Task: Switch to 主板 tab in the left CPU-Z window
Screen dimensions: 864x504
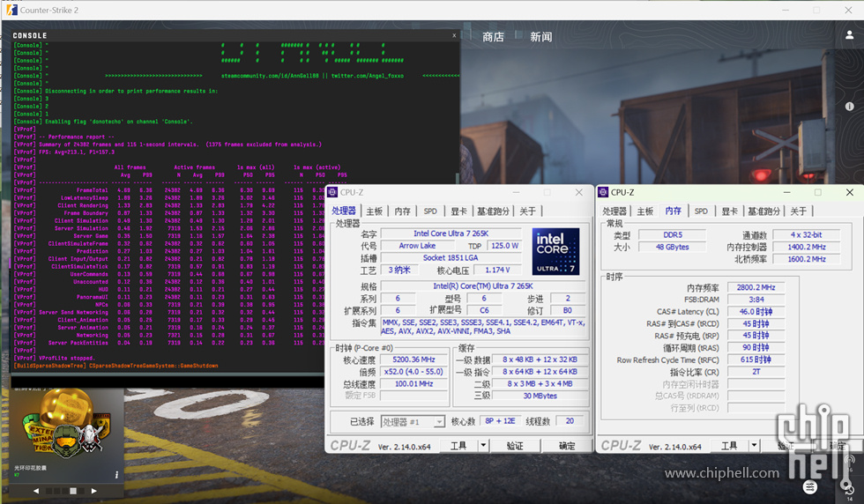Action: pyautogui.click(x=374, y=211)
